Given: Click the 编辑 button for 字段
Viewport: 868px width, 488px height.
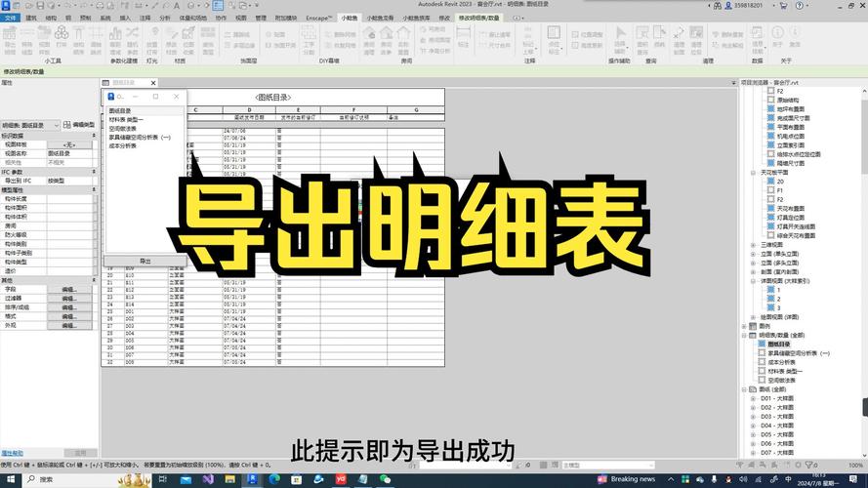Looking at the screenshot, I should click(69, 289).
